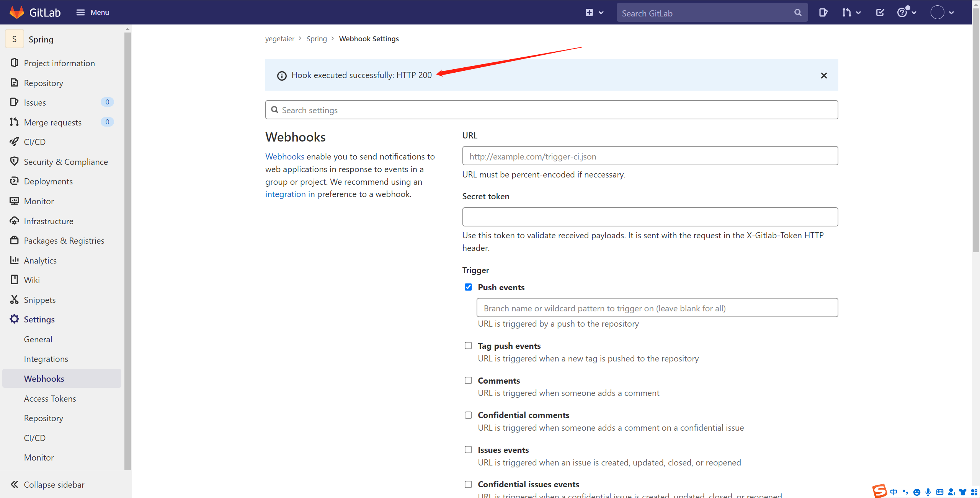This screenshot has height=498, width=980.
Task: Click into the webhook URL input field
Action: point(650,156)
